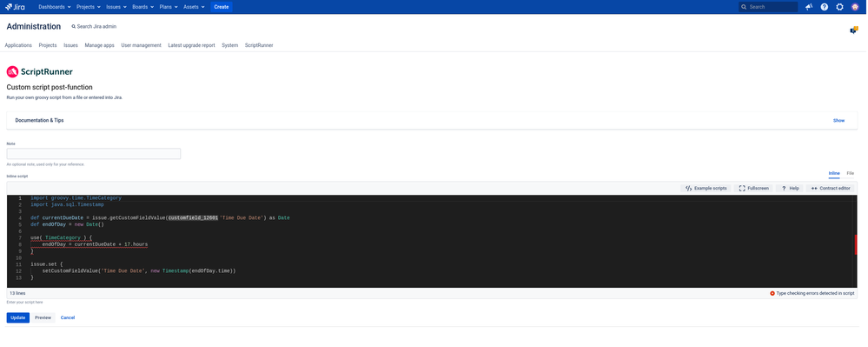
Task: Click the red error marker in editor scrollbar
Action: (x=856, y=244)
